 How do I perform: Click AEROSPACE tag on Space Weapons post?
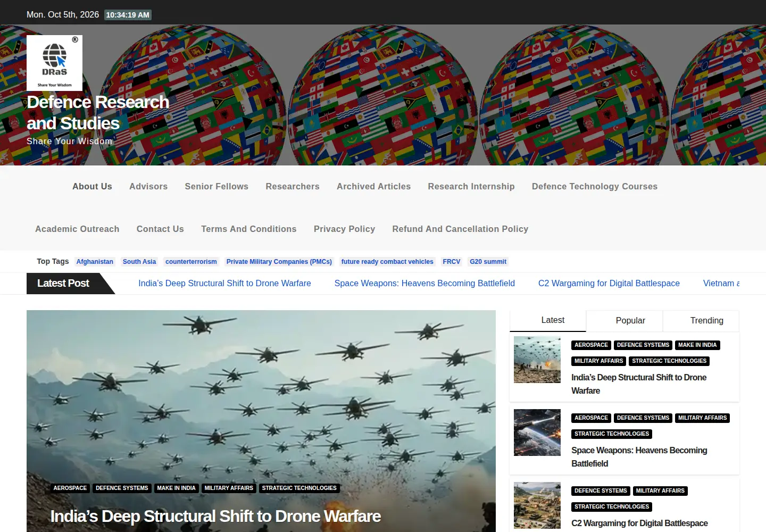pos(591,418)
